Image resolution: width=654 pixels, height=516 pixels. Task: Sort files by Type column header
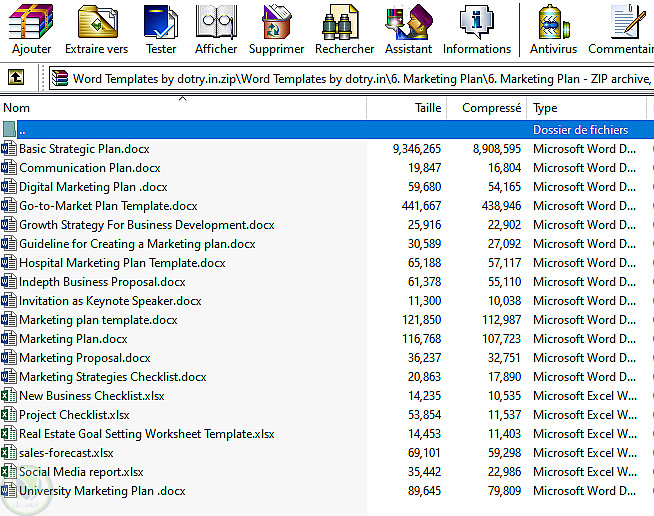(x=586, y=108)
